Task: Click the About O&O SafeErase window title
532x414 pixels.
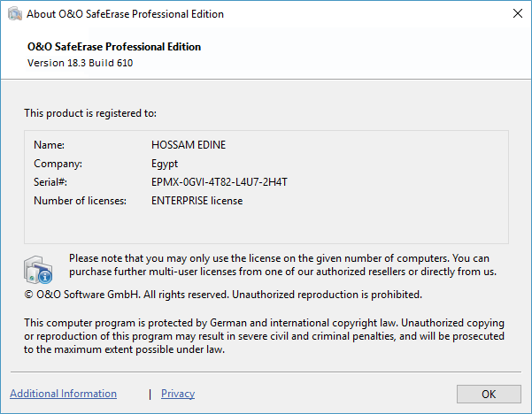Action: 125,14
